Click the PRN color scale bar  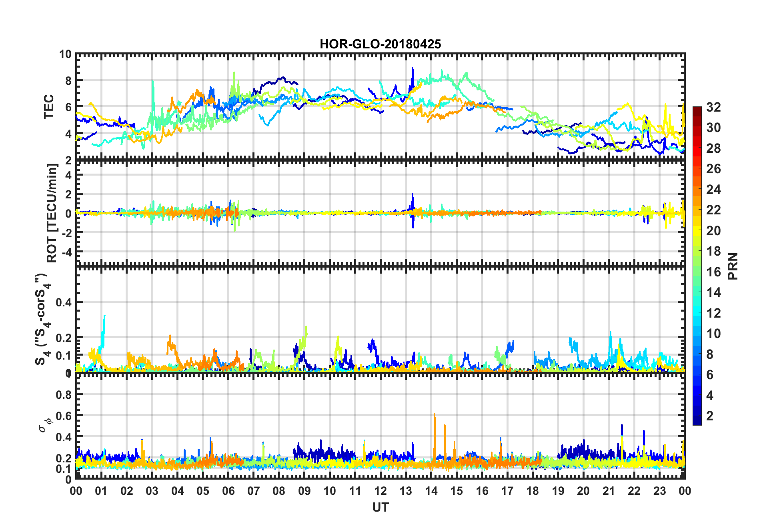[x=697, y=266]
